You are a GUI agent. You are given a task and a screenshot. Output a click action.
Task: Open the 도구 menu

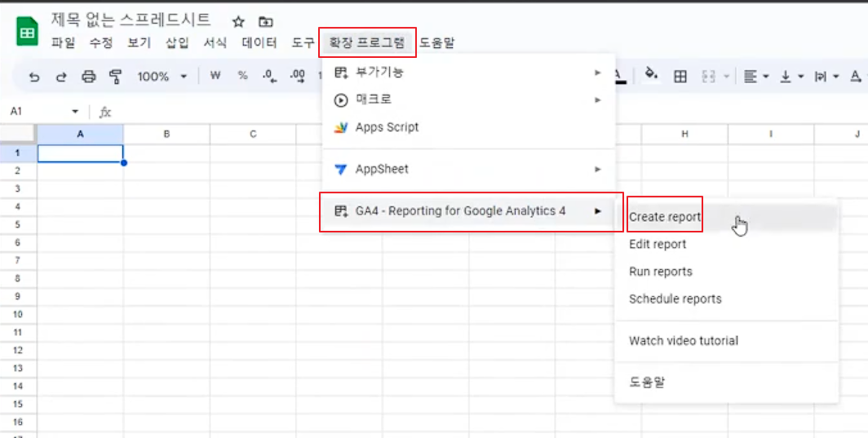click(x=303, y=42)
